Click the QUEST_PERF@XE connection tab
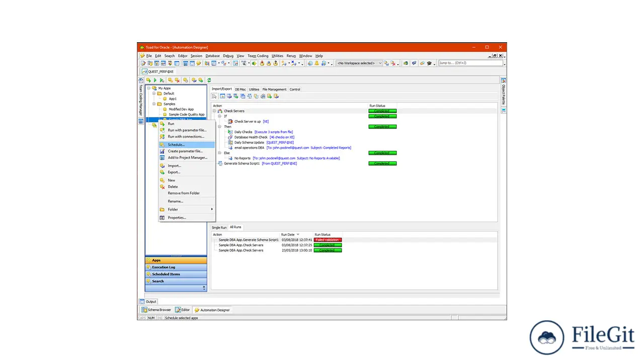This screenshot has height=362, width=644. [158, 71]
